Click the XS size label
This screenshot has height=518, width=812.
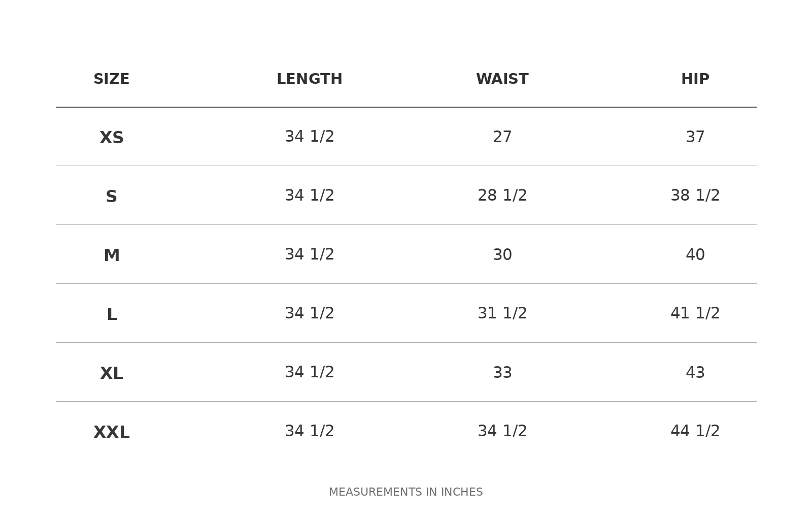coord(112,138)
